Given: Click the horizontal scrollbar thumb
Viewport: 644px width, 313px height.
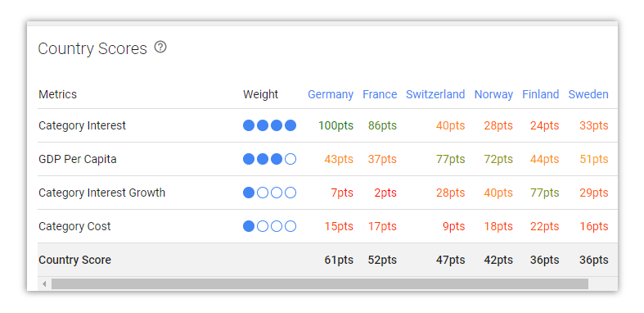Looking at the screenshot, I should (319, 284).
